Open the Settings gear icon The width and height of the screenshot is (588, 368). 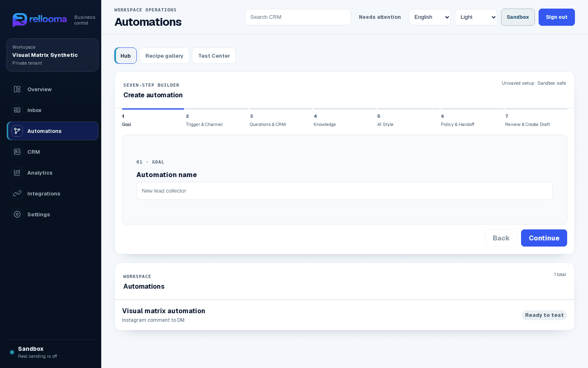17,214
